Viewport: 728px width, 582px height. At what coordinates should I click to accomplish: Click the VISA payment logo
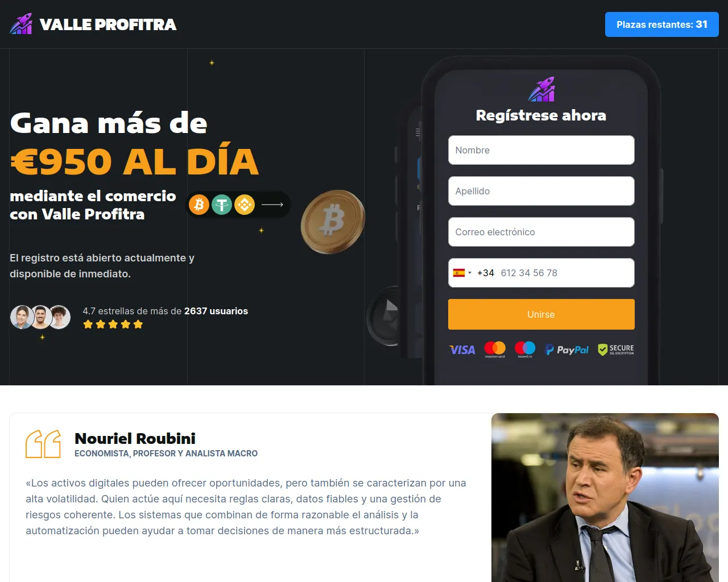[462, 350]
